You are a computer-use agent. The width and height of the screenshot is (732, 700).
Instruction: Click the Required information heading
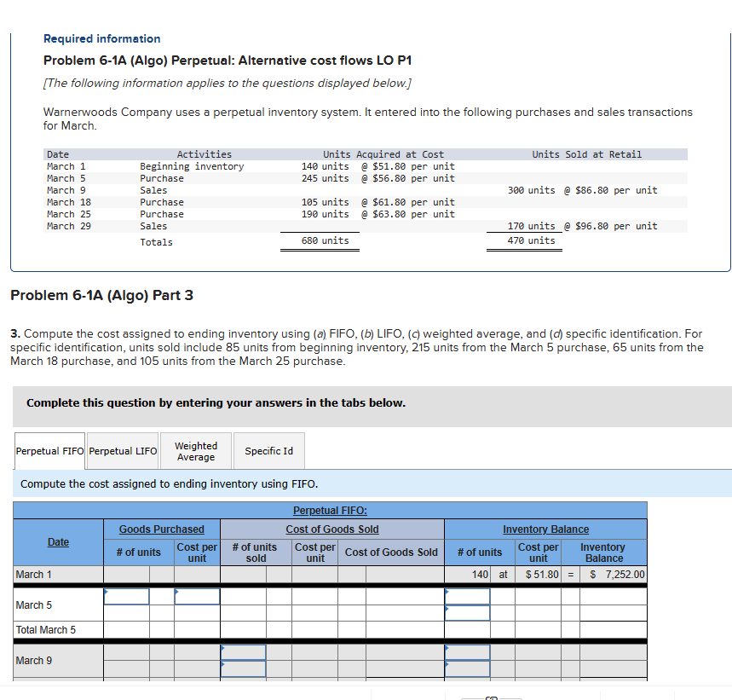click(101, 38)
